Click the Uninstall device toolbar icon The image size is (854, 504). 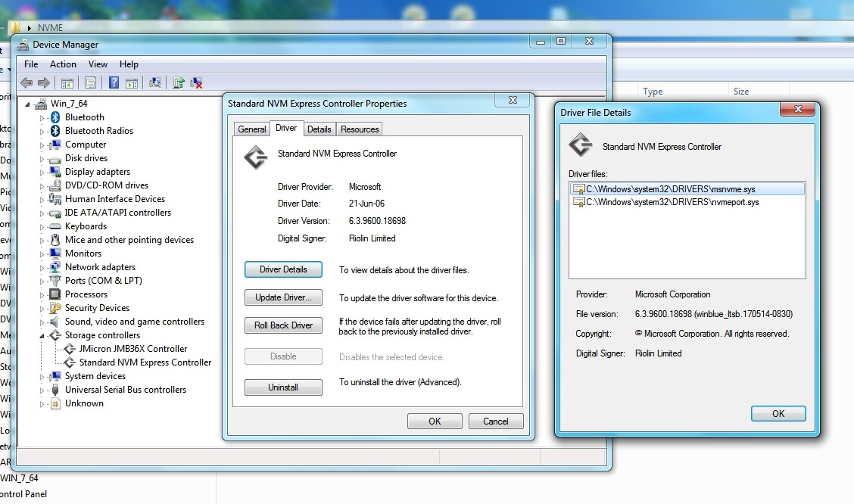pyautogui.click(x=195, y=82)
